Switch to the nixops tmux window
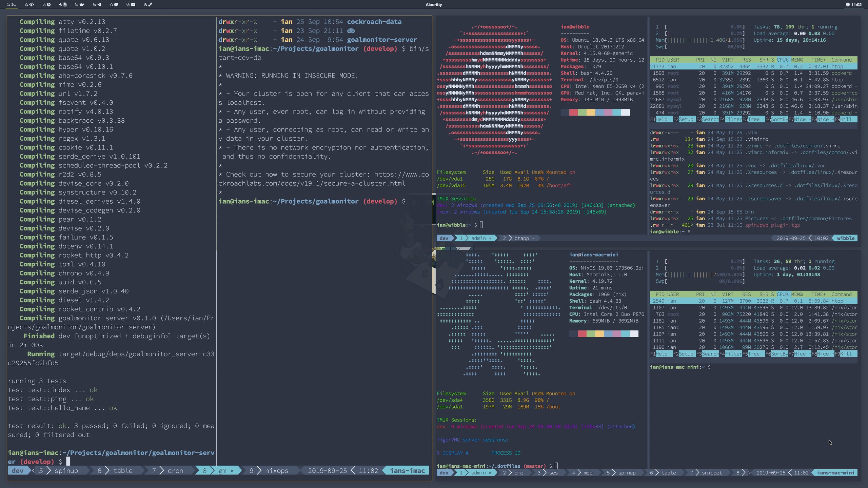 tap(276, 471)
